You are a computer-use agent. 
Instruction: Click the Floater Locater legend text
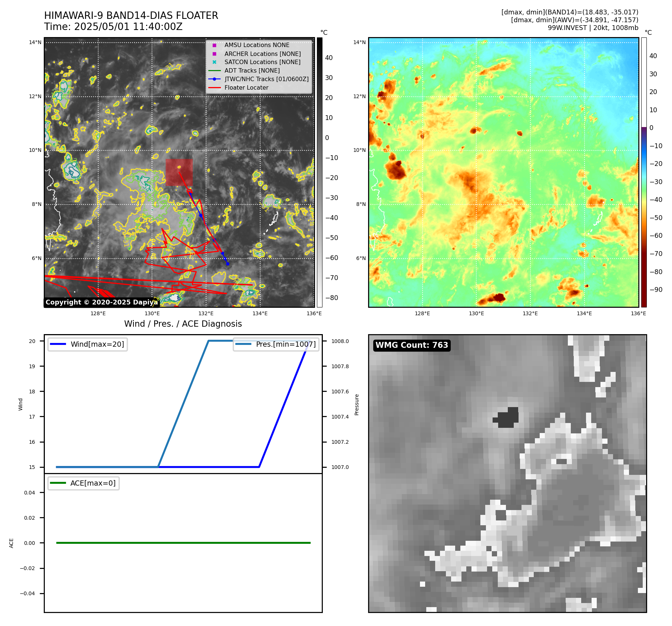point(246,87)
